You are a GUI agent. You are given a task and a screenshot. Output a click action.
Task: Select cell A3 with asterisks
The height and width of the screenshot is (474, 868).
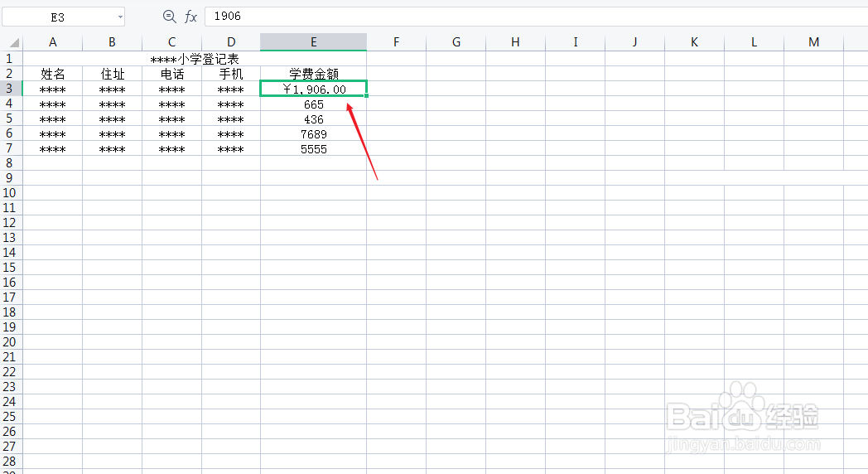pyautogui.click(x=52, y=89)
